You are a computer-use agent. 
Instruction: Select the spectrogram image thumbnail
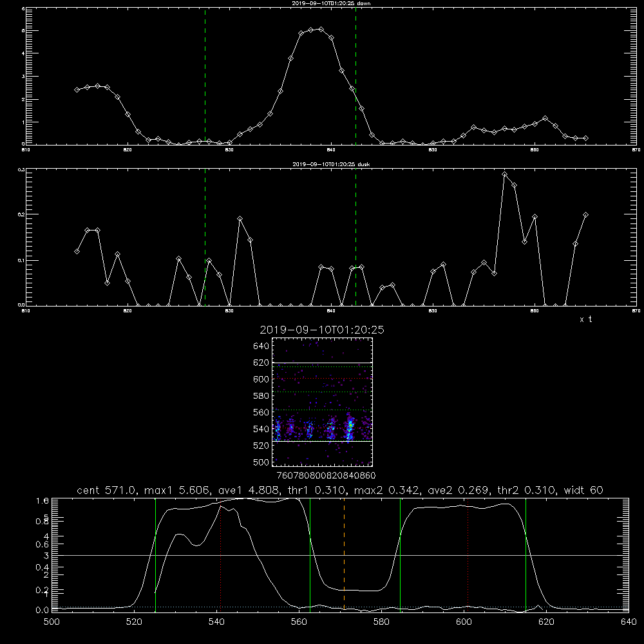pyautogui.click(x=322, y=402)
